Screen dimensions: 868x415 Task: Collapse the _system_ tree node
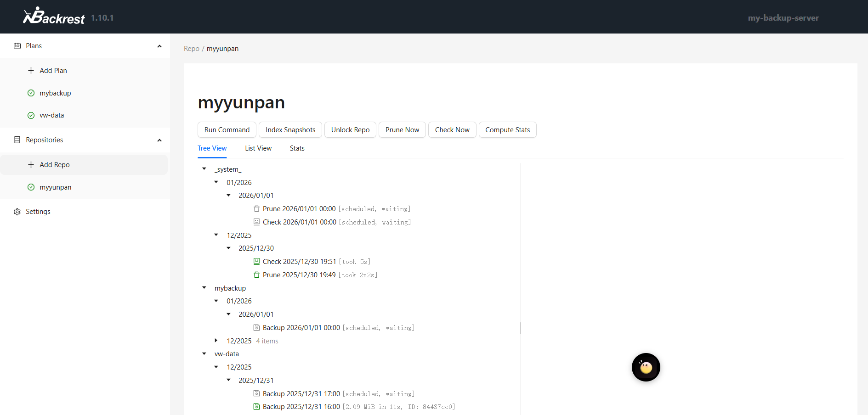click(x=204, y=169)
